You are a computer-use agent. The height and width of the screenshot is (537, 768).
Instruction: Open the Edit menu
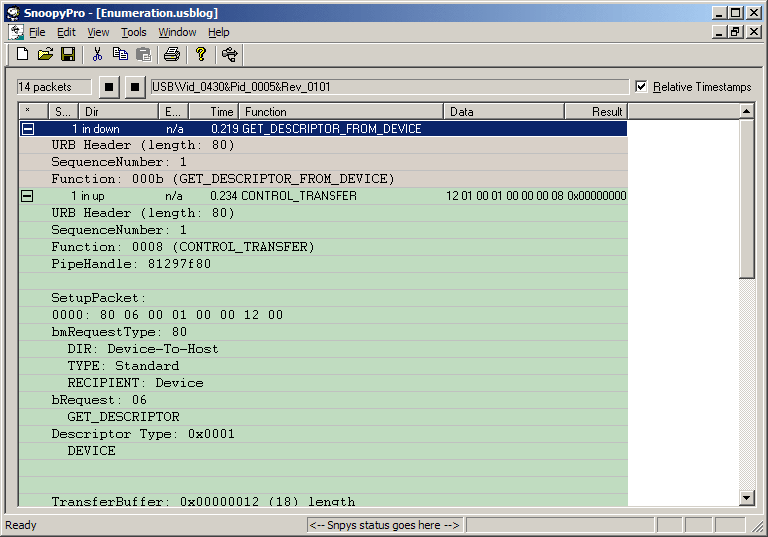(x=66, y=32)
